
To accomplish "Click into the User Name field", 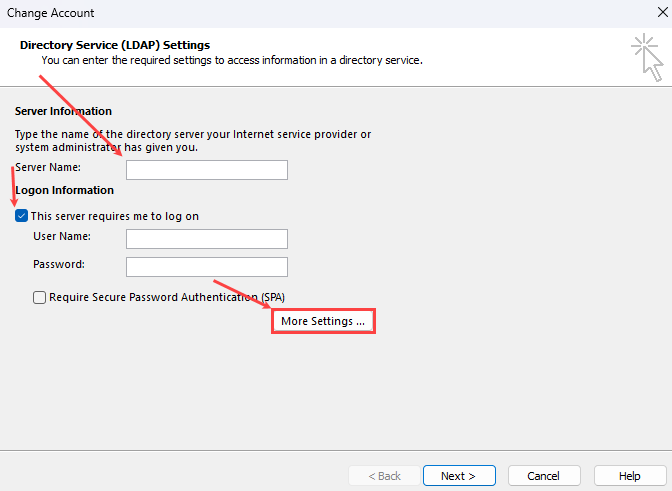I will [x=206, y=238].
